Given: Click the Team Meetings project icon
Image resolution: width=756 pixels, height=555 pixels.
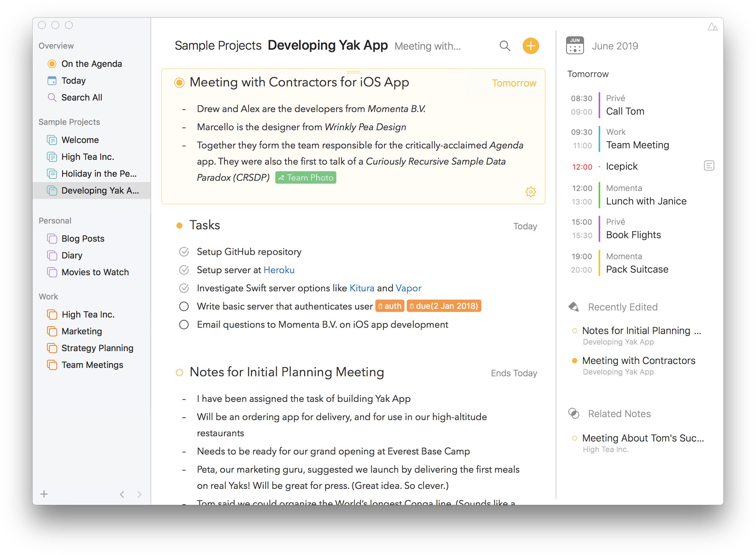Looking at the screenshot, I should tap(52, 365).
